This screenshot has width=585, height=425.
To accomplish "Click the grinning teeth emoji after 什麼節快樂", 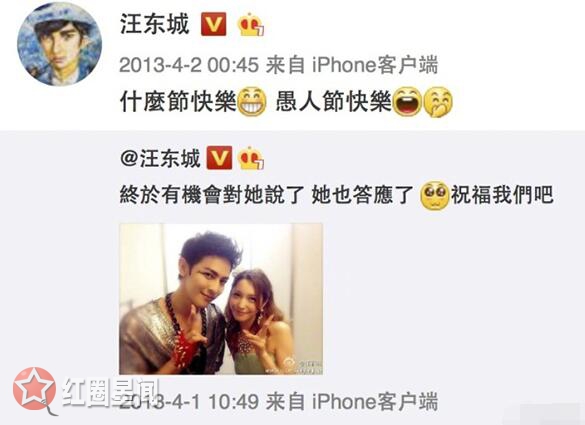I will pos(252,102).
